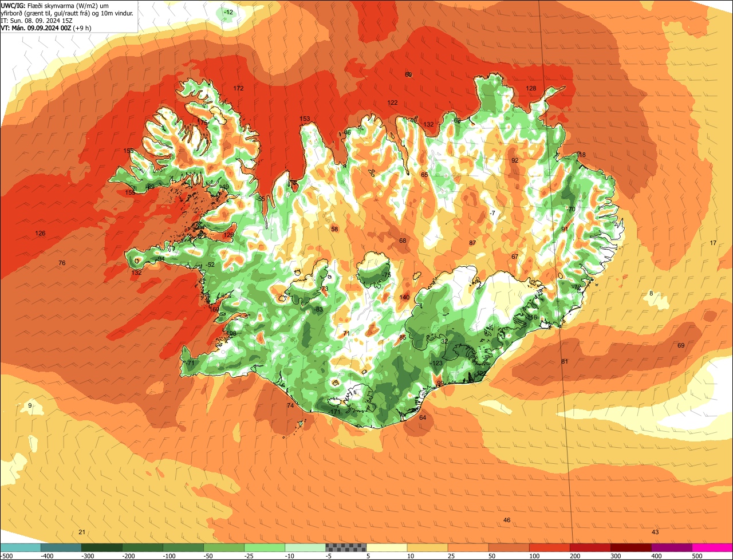
Task: Click the map value '153' in the northern bay
Action: pyautogui.click(x=305, y=119)
